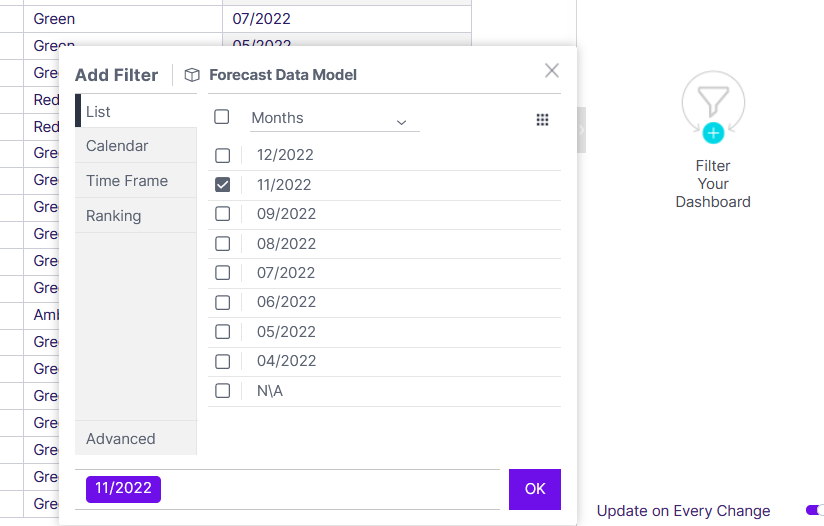Open the Months dropdown
This screenshot has height=526, width=824.
(335, 118)
